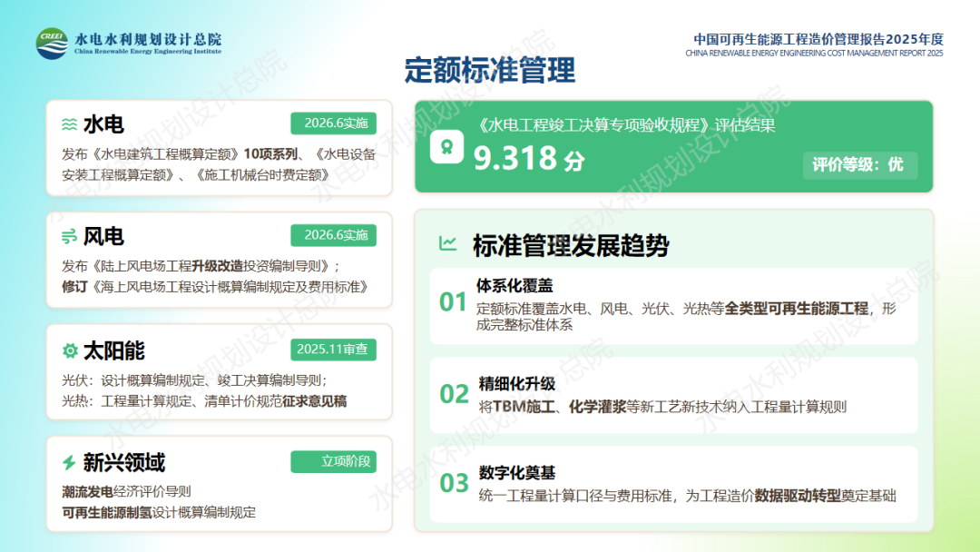Click the number 01 marker
The width and height of the screenshot is (980, 552).
coord(453,302)
